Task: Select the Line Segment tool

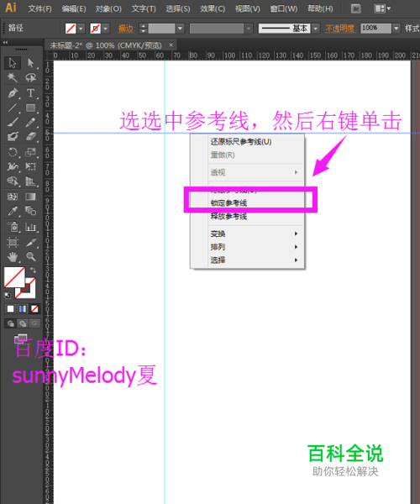Action: click(13, 108)
